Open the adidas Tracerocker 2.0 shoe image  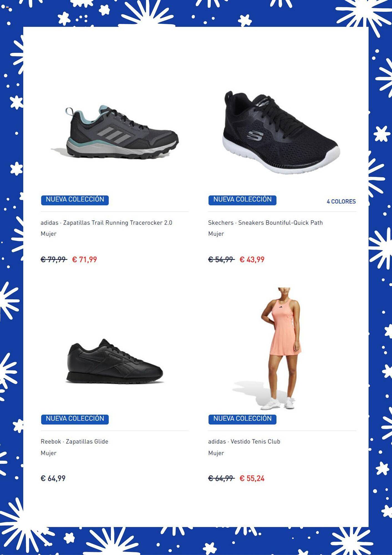tap(114, 132)
